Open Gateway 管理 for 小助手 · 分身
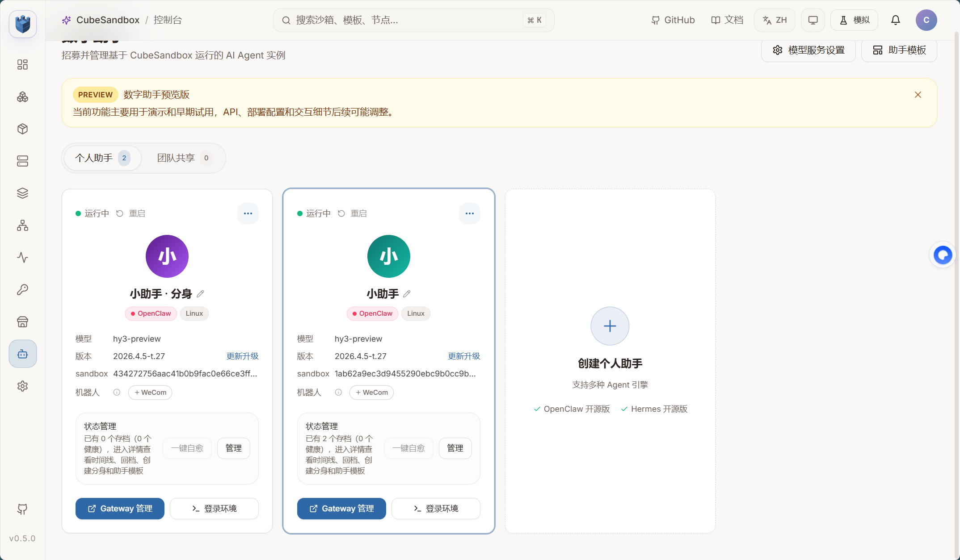Image resolution: width=960 pixels, height=560 pixels. [x=120, y=509]
